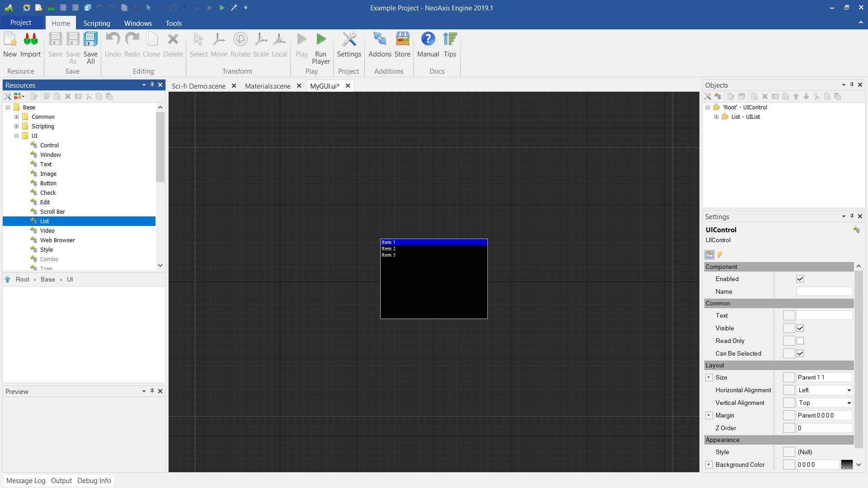
Task: Uncheck the Visible checkbox in Settings
Action: pyautogui.click(x=800, y=328)
